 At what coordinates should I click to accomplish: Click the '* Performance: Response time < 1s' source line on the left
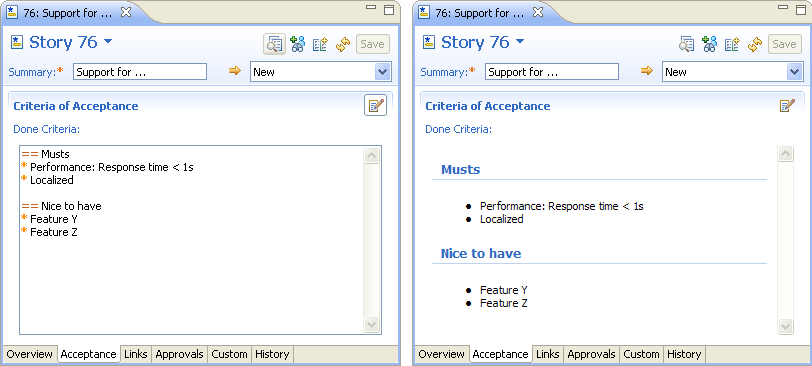107,167
